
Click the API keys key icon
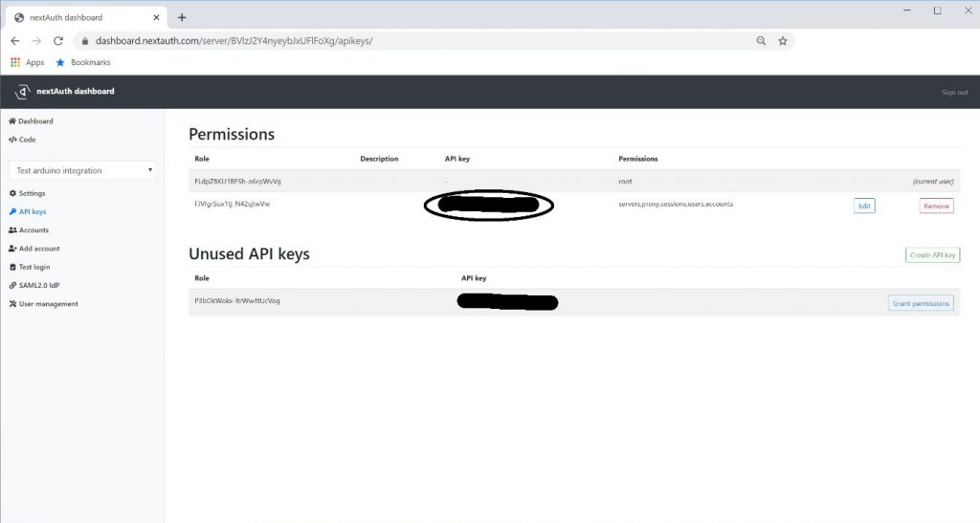[x=12, y=211]
